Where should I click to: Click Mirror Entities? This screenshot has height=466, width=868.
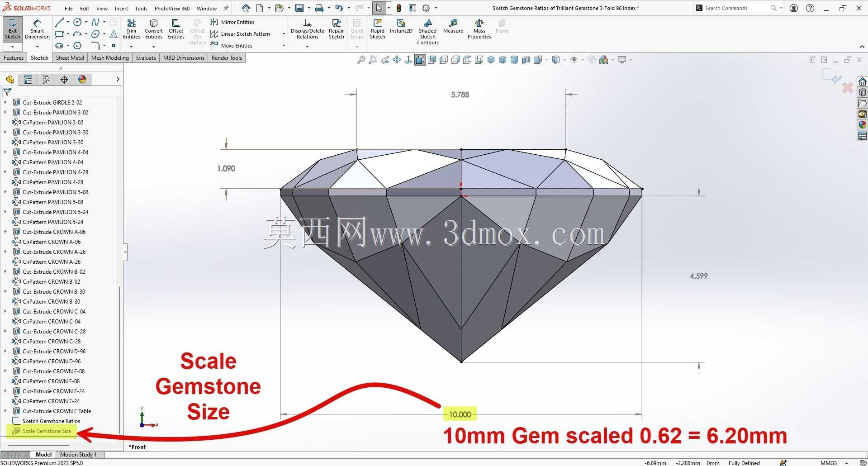(232, 22)
